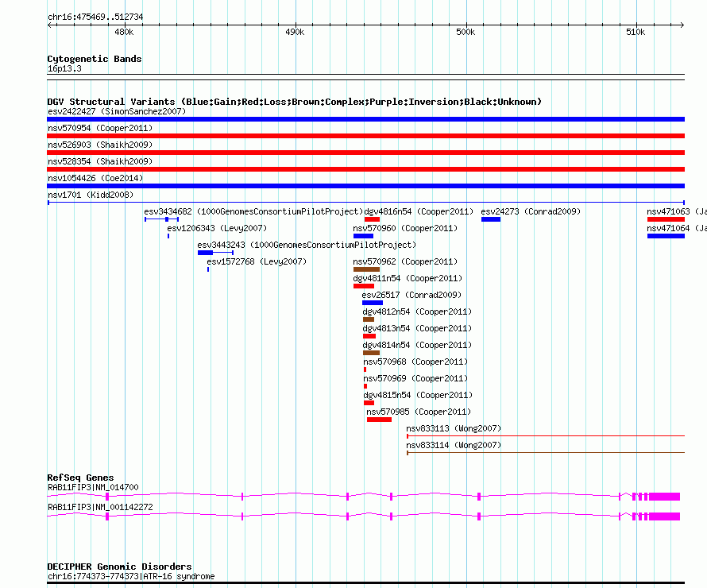Click the 16p13.3 cytogenetic band label

click(64, 68)
